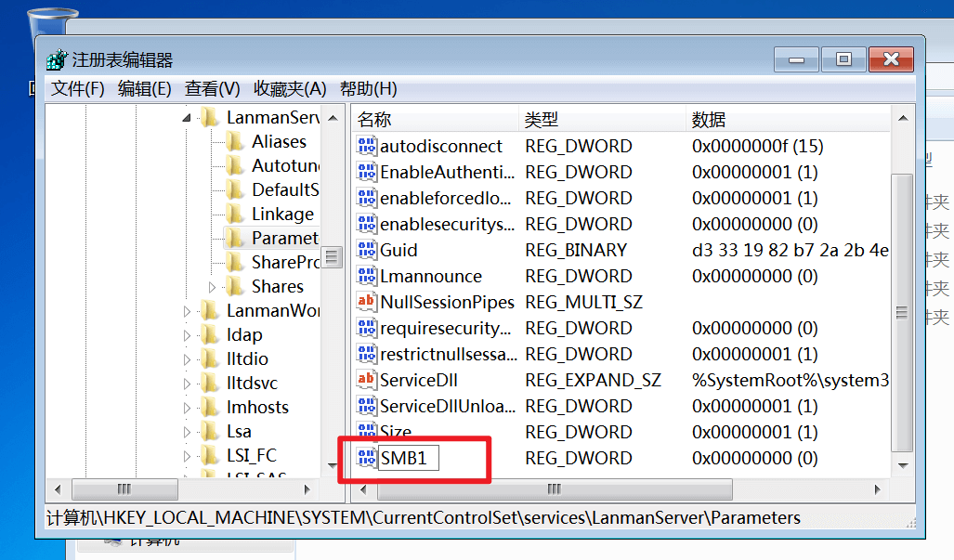Click the Registry Editor title bar icon
This screenshot has width=954, height=560.
click(57, 59)
